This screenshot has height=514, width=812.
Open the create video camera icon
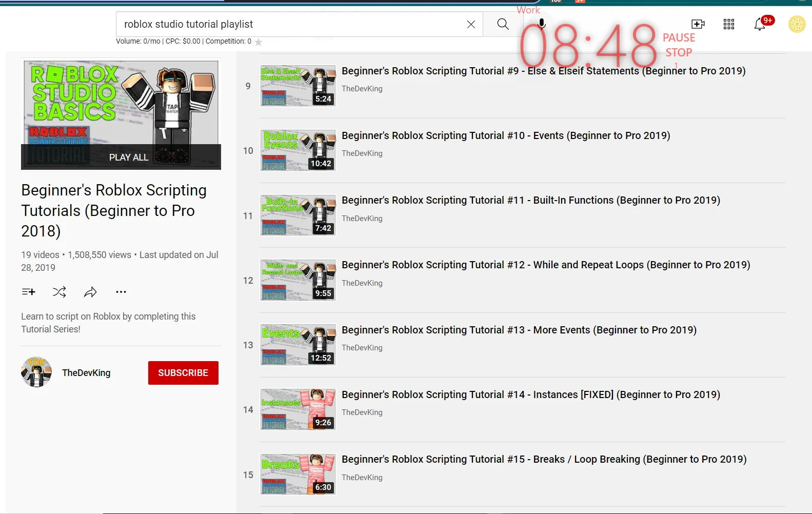698,24
